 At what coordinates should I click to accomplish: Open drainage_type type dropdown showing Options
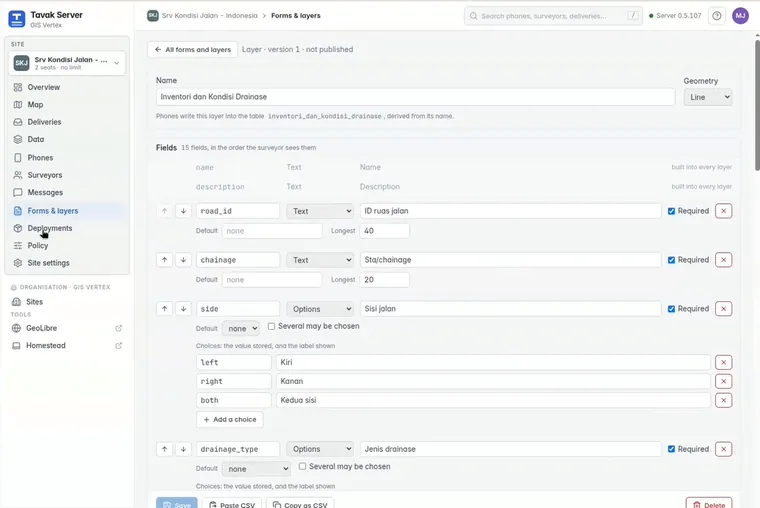(320, 449)
